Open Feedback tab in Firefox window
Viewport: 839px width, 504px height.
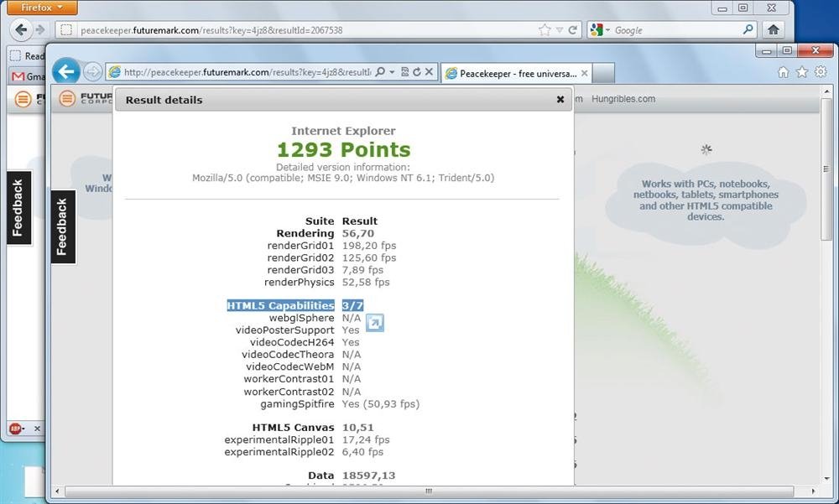18,208
